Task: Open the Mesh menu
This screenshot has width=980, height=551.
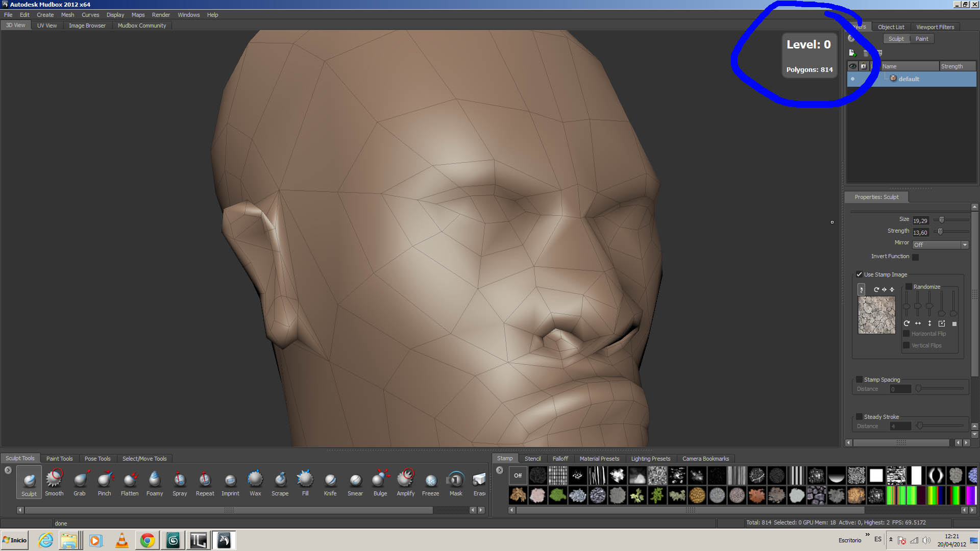Action: click(67, 15)
